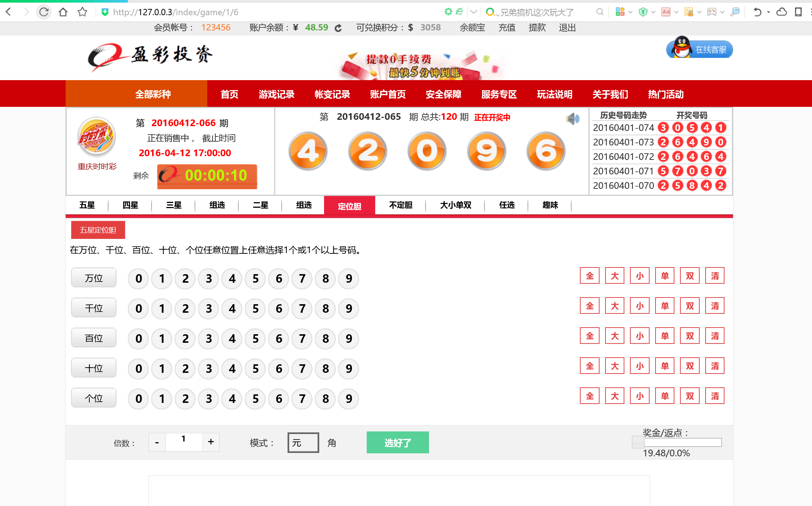This screenshot has width=812, height=506.
Task: Switch to the 大小单双 play tab
Action: point(455,205)
